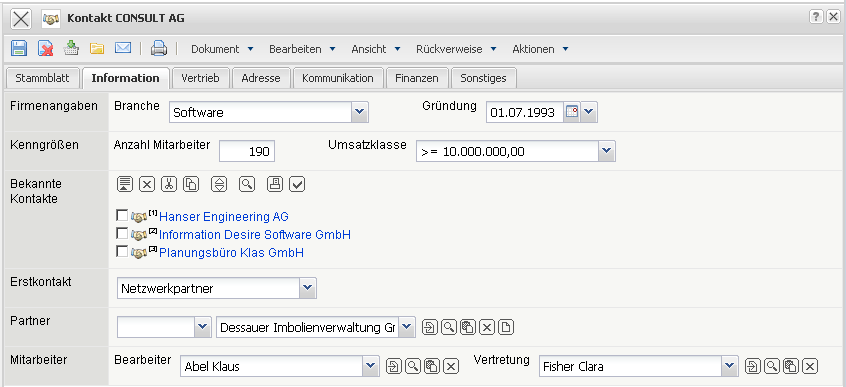
Task: Open the Branche dropdown showing Software
Action: point(360,112)
